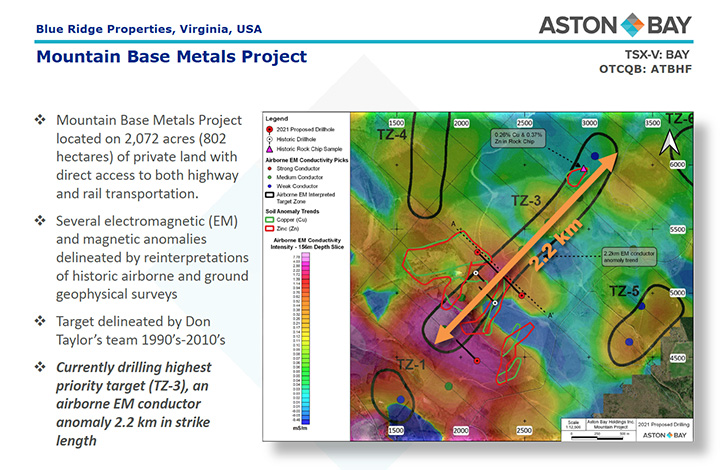Click the '0.26% Cu & 0.37% Zn in Rock Chip' callout
The image size is (725, 470).
[x=518, y=138]
